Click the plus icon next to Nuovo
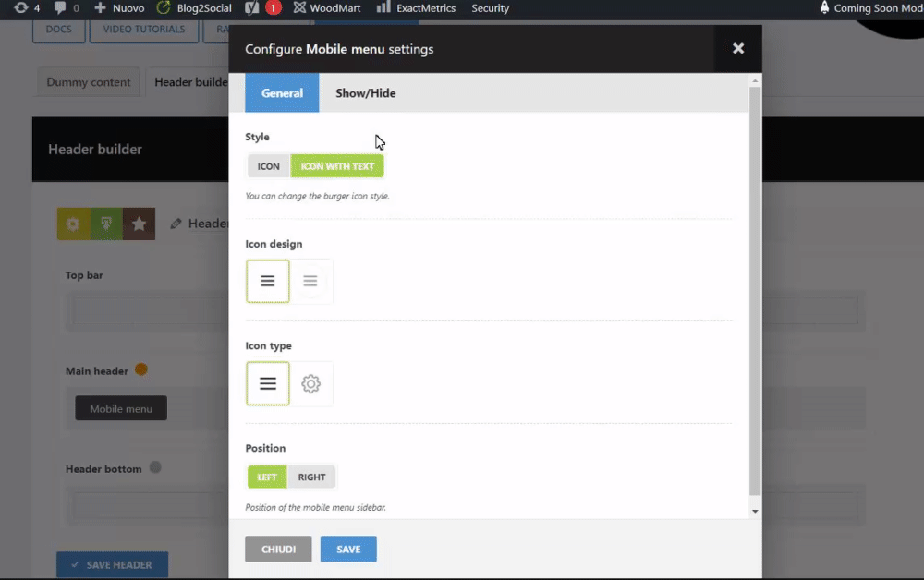The image size is (924, 580). tap(100, 7)
